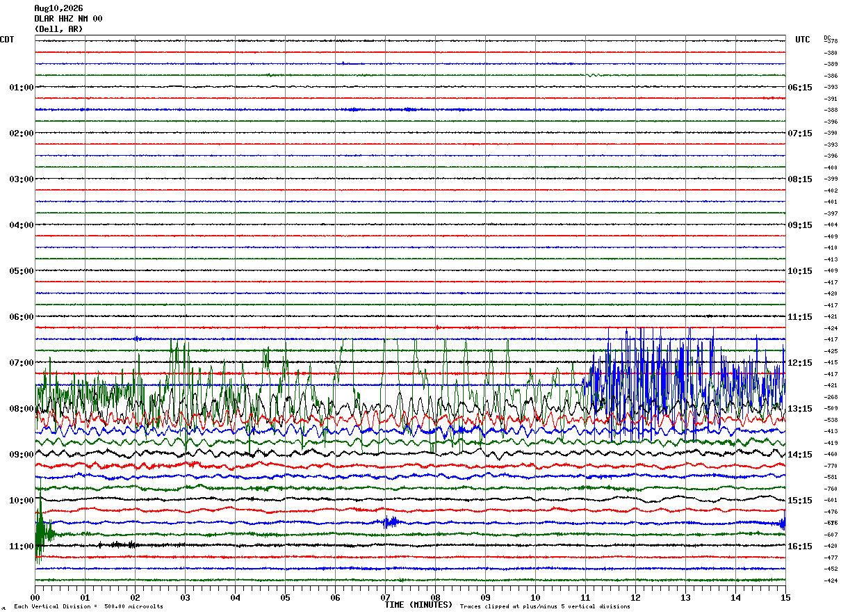This screenshot has width=841, height=616.
Task: Click the UTC timezone header
Action: click(803, 40)
